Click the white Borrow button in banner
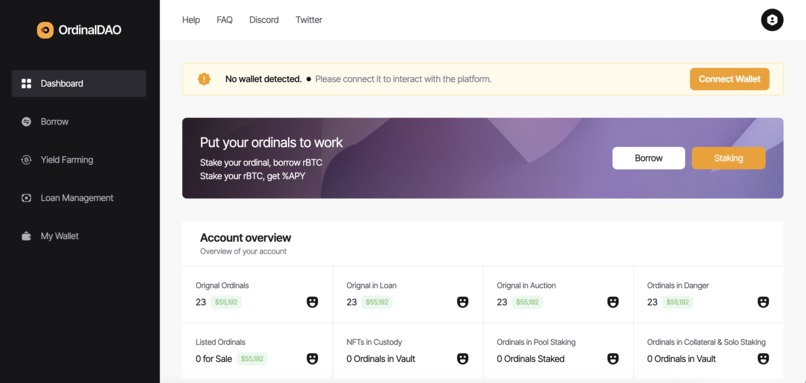 (x=649, y=158)
